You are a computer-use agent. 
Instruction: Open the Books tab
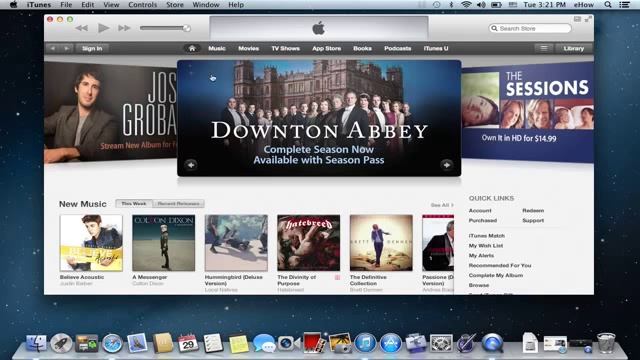(362, 48)
